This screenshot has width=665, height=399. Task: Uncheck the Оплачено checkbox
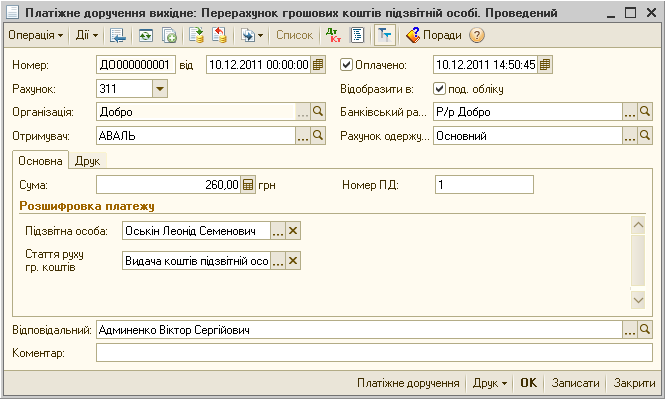pyautogui.click(x=346, y=65)
